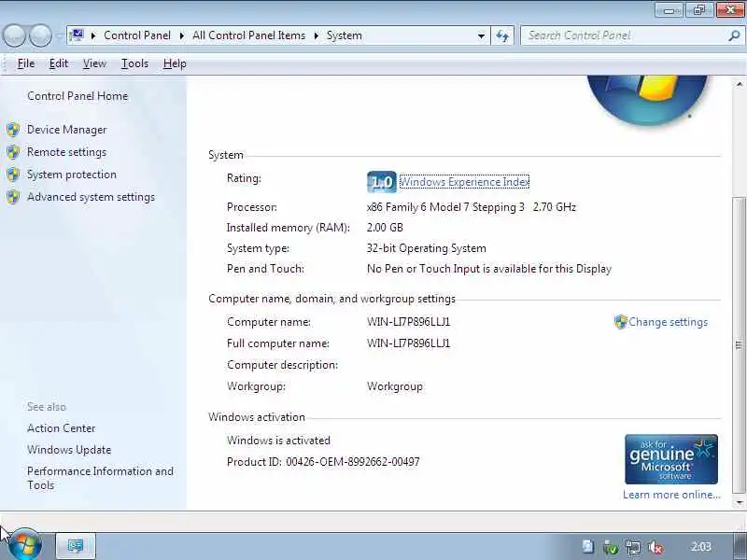Screen dimensions: 747x560
Task: Open Learn more online link
Action: tap(671, 495)
